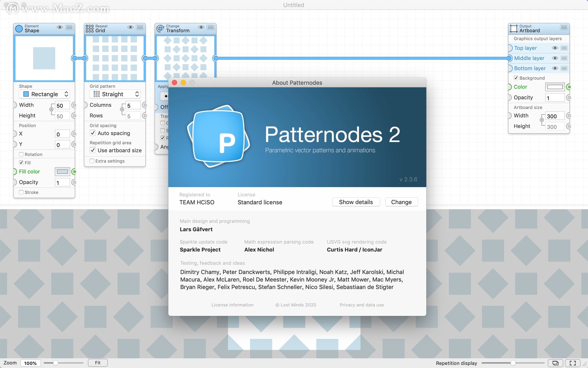Image resolution: width=588 pixels, height=368 pixels.
Task: Click Show details button
Action: 356,202
